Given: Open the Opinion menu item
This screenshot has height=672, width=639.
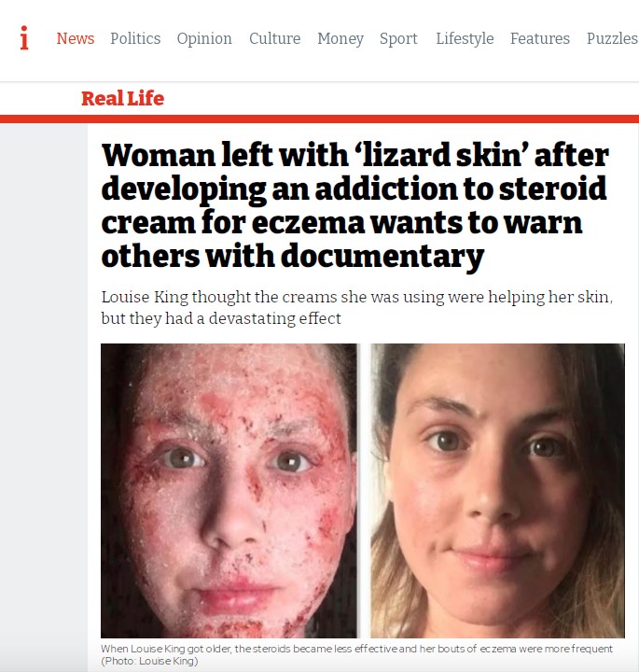Looking at the screenshot, I should tap(204, 39).
